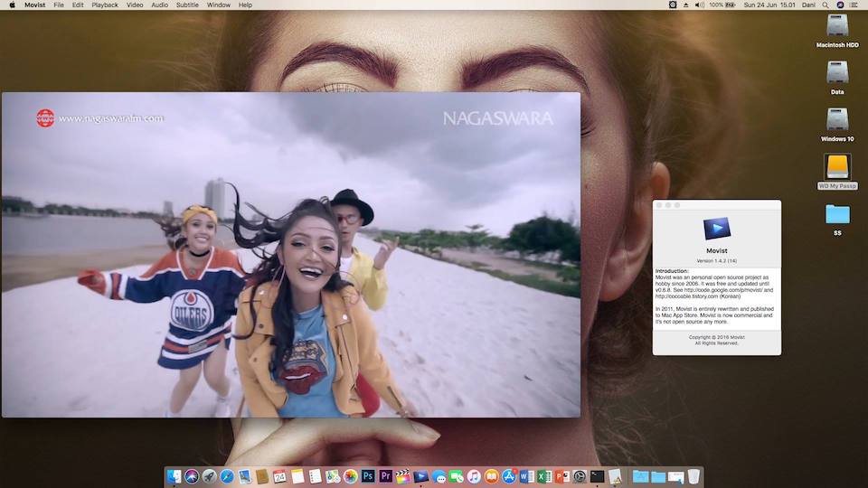Click the Movist logo in About window
Screen dimensions: 868x488
click(717, 228)
